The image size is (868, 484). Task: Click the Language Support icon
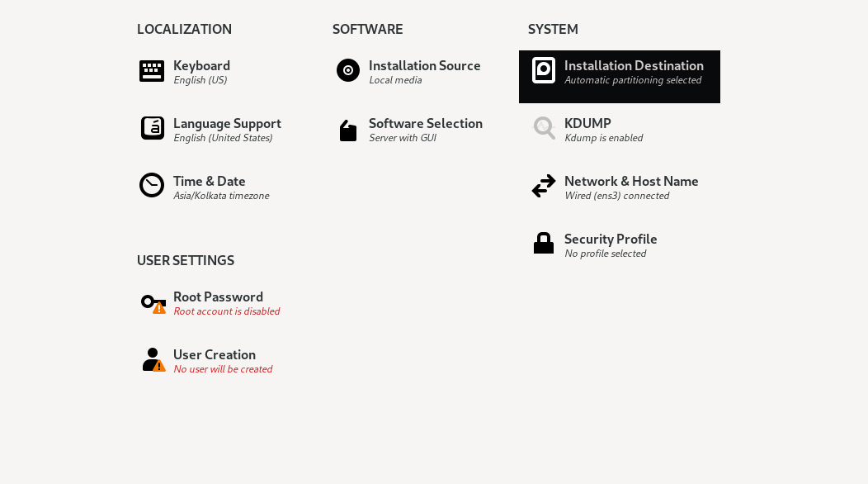153,128
